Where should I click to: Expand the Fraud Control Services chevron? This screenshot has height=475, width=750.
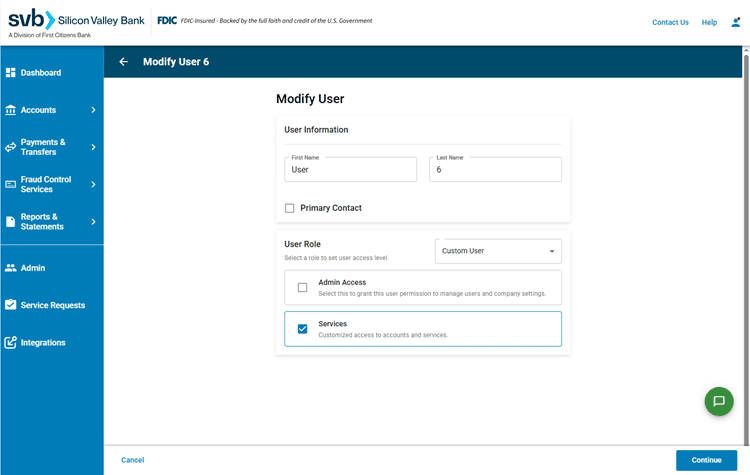93,184
